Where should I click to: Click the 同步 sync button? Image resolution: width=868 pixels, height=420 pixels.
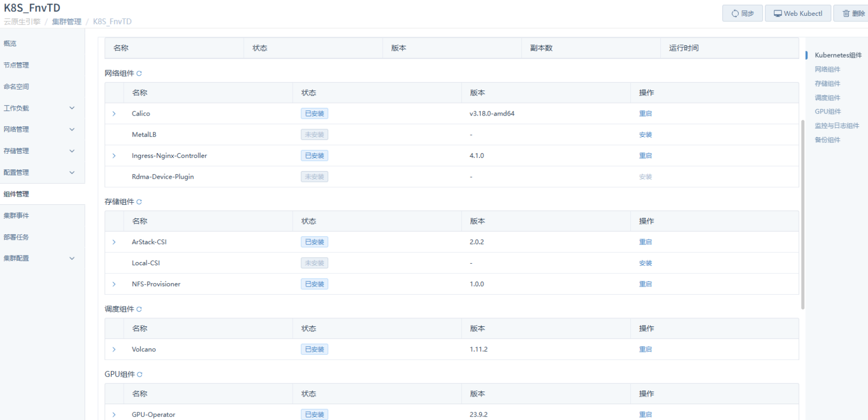click(742, 13)
